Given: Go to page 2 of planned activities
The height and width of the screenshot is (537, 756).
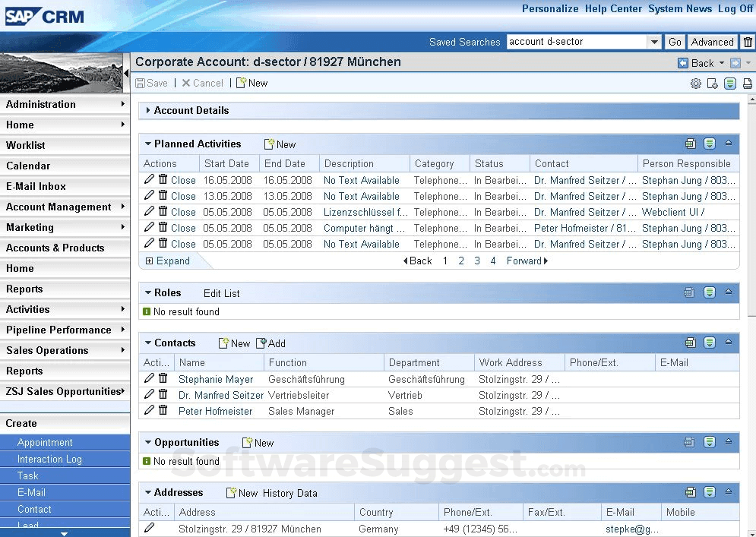Looking at the screenshot, I should [461, 261].
